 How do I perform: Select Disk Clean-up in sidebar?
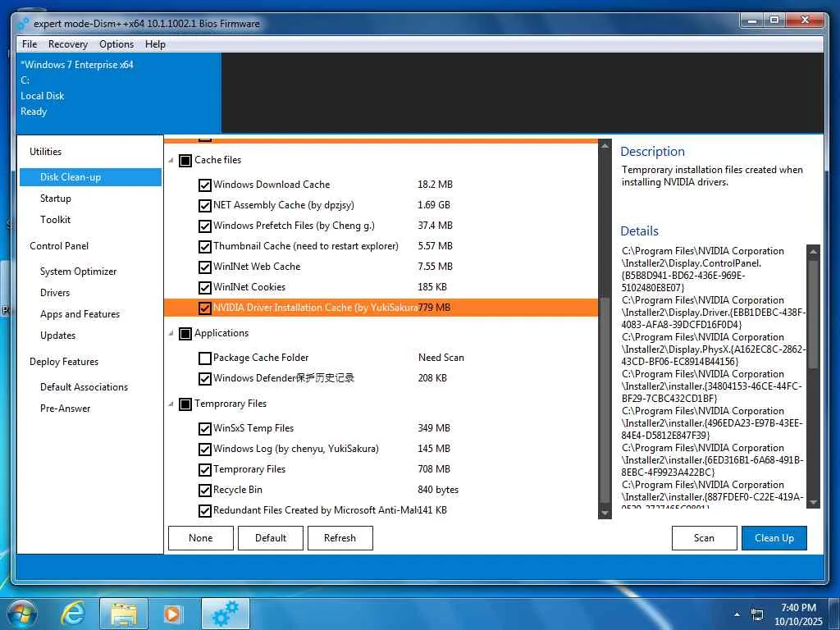point(90,177)
